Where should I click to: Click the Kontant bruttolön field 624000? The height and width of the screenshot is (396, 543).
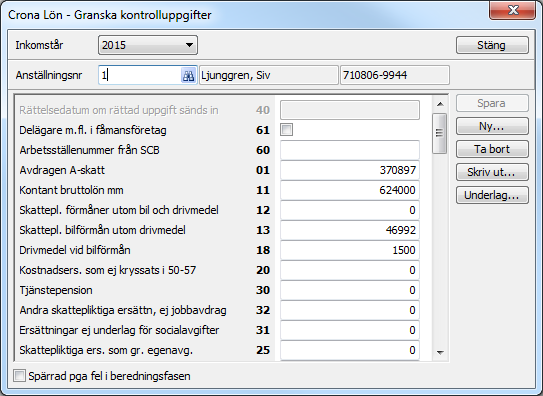click(x=350, y=190)
